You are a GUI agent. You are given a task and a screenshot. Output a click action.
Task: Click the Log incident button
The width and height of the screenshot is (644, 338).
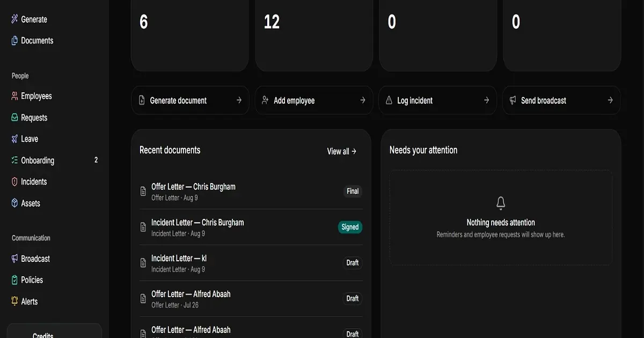point(438,100)
